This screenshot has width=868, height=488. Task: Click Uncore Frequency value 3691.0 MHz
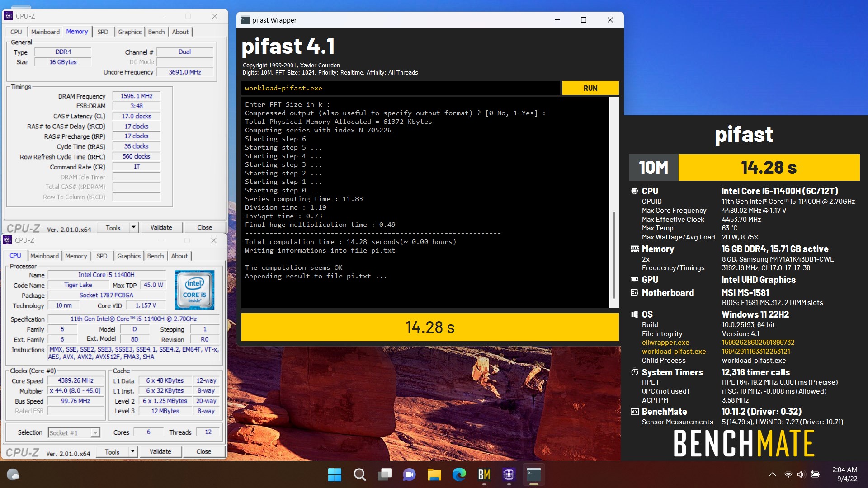click(185, 72)
